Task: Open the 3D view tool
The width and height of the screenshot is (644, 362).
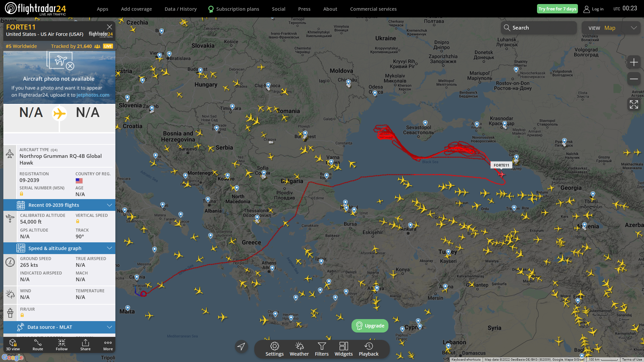Action: pyautogui.click(x=13, y=345)
